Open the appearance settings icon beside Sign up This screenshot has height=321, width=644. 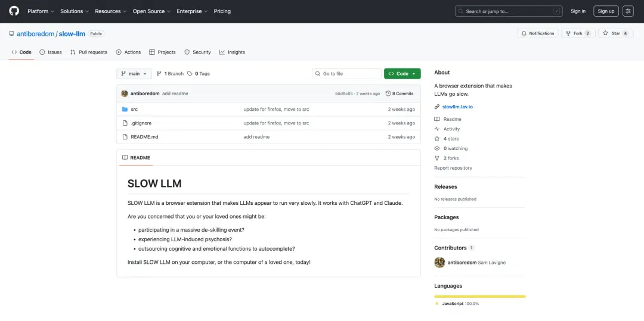(x=628, y=11)
